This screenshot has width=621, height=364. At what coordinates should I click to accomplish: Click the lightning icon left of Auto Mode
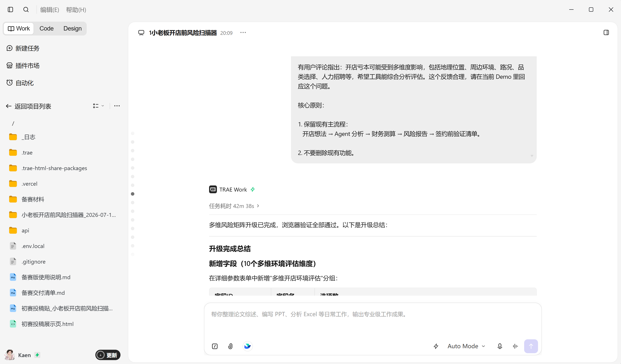coord(436,346)
